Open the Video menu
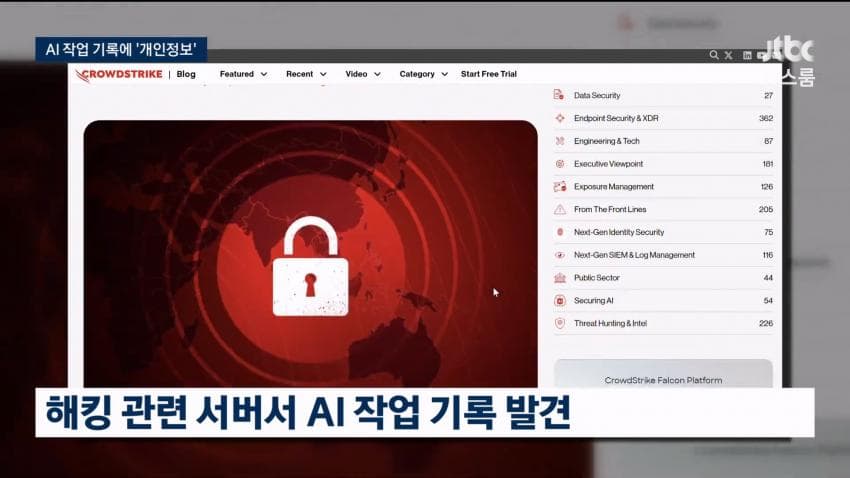Image resolution: width=850 pixels, height=478 pixels. [x=356, y=74]
